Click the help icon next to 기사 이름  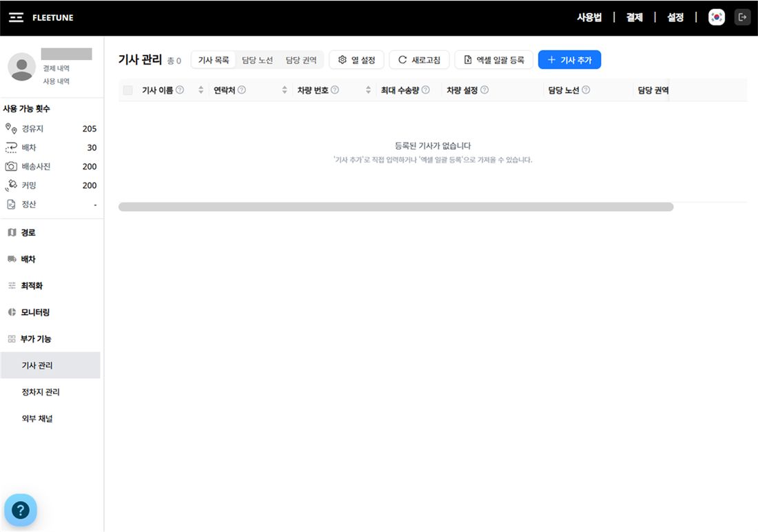click(x=180, y=90)
